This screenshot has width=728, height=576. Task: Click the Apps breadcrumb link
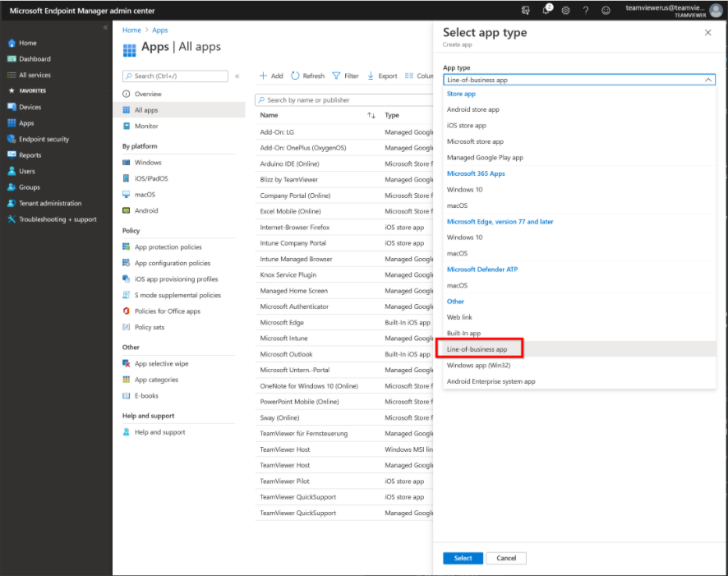[x=159, y=30]
